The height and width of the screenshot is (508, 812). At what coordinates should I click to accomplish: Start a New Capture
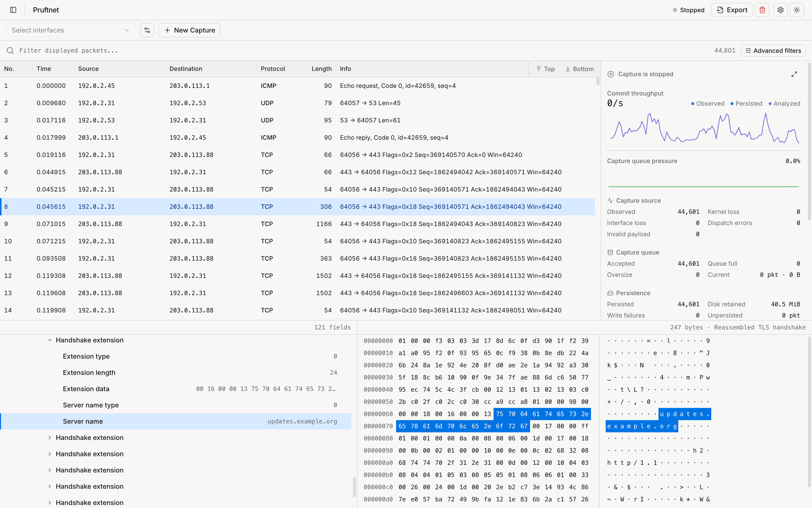point(189,30)
